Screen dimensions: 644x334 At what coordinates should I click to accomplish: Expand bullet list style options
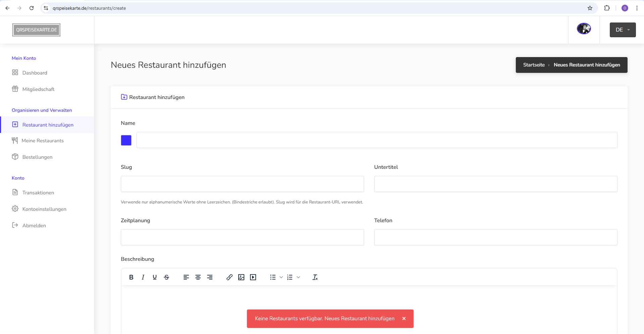[x=281, y=277]
